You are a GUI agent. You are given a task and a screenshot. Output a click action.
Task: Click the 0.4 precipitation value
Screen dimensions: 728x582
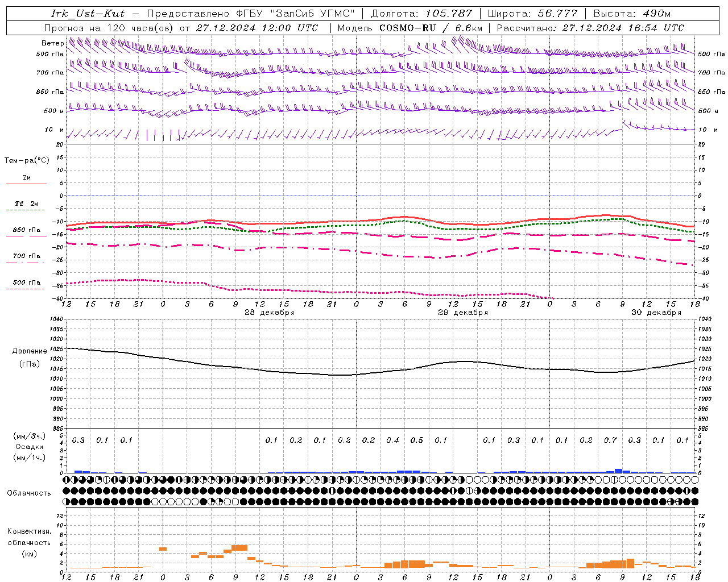coord(392,440)
